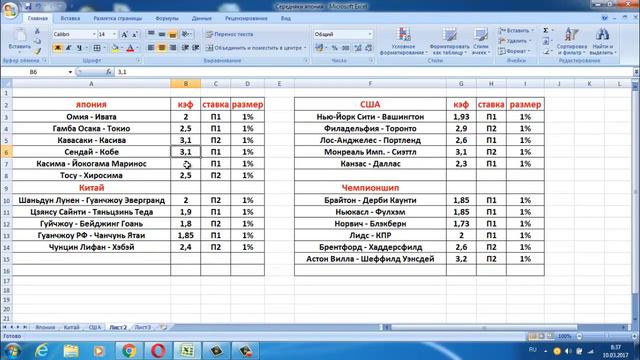Click the Cut scissors icon
Image resolution: width=640 pixels, height=360 pixels.
click(x=37, y=31)
